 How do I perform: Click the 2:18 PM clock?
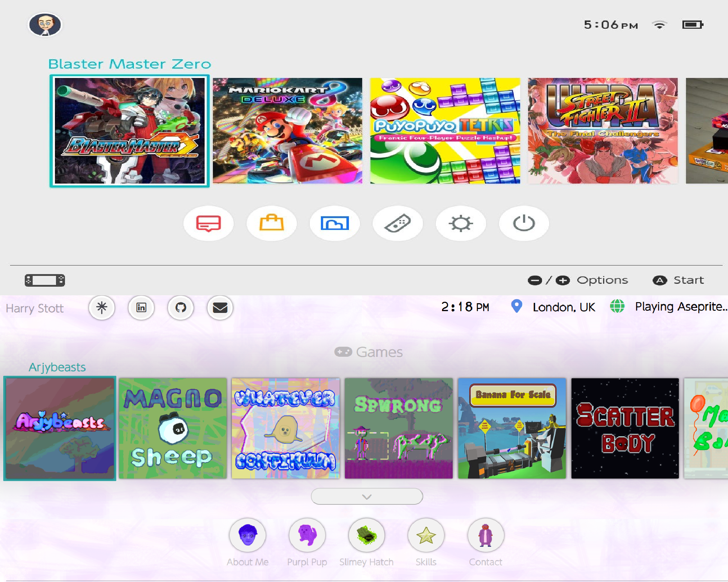tap(465, 307)
